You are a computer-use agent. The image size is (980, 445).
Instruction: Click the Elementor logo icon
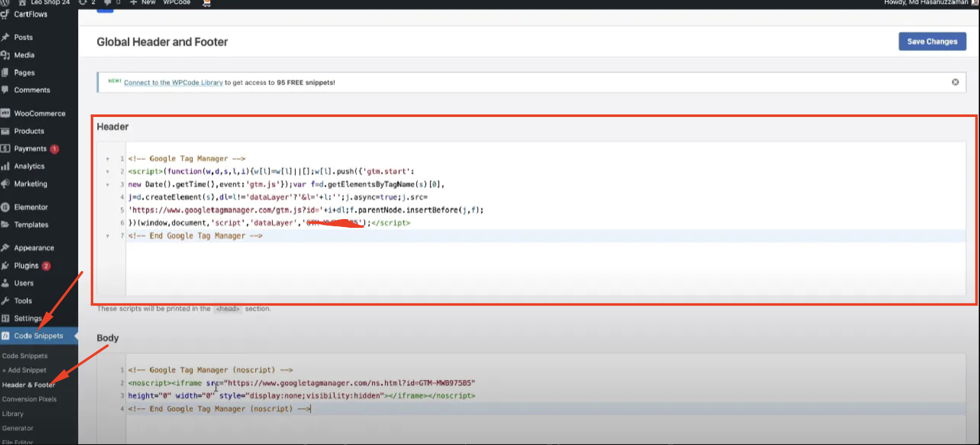(x=6, y=207)
